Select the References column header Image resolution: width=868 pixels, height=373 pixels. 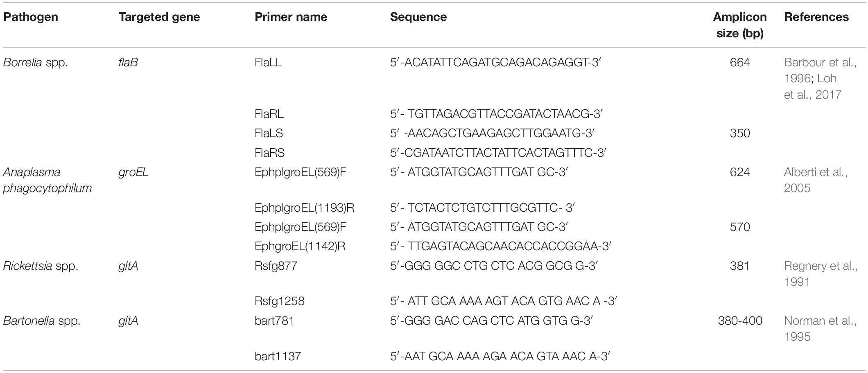(x=816, y=17)
